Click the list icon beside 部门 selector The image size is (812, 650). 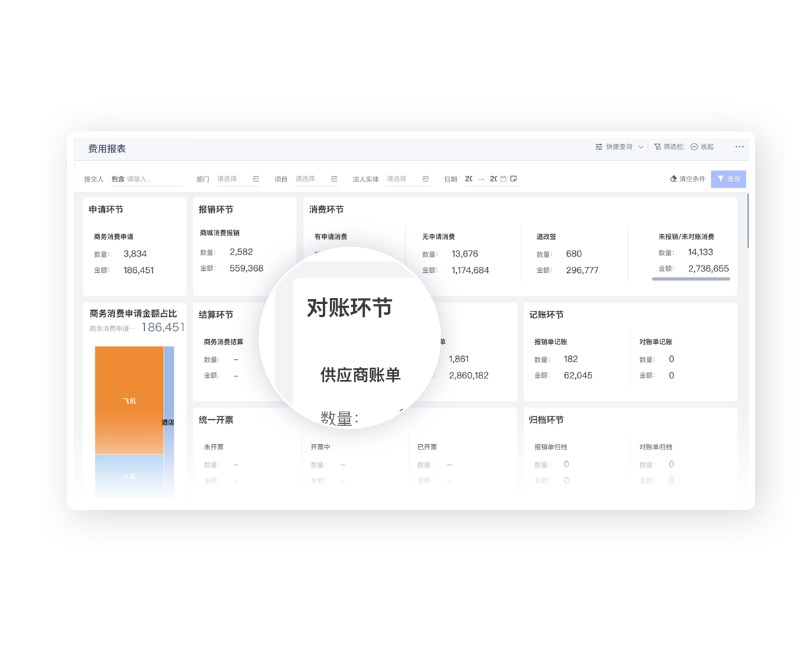coord(256,179)
